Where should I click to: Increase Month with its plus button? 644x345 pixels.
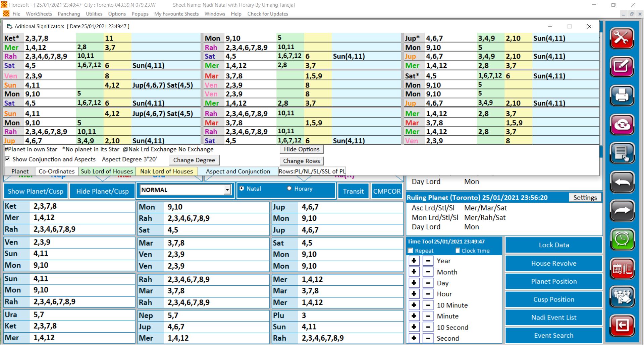point(414,272)
